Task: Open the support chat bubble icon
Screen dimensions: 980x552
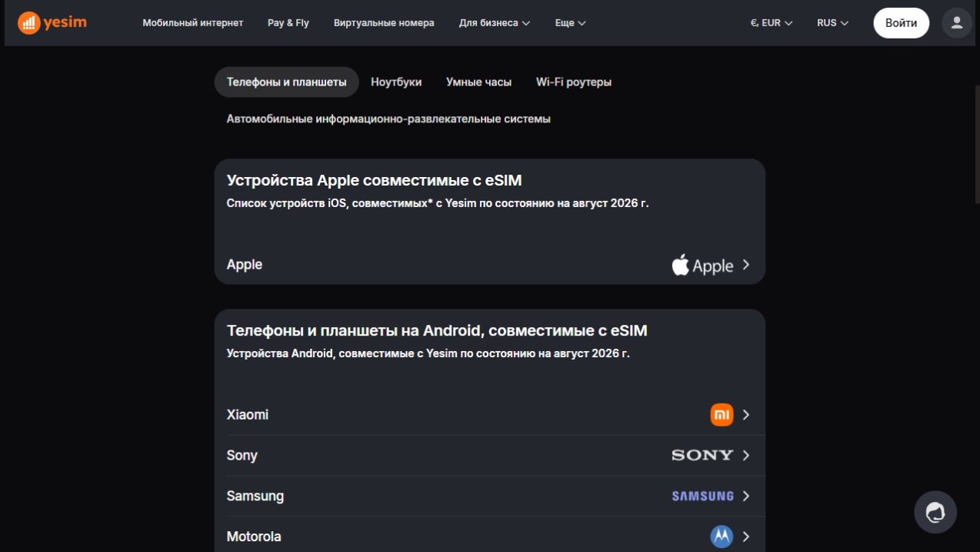Action: coord(935,512)
